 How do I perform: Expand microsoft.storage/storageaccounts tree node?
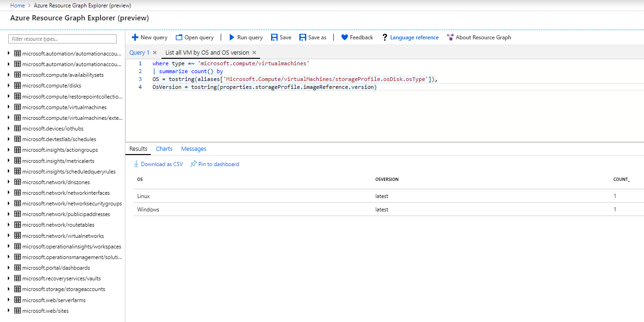(x=9, y=289)
